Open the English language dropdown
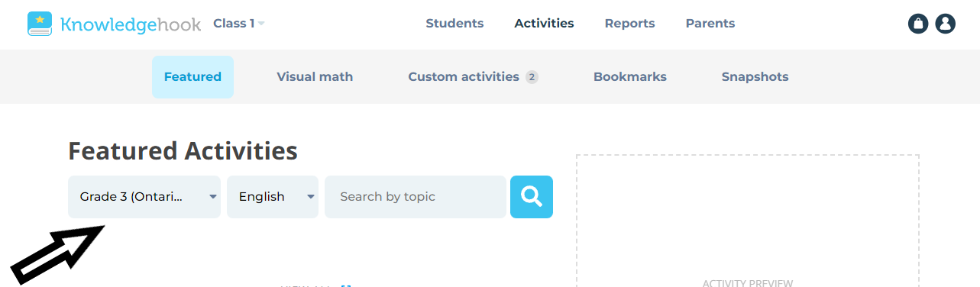The width and height of the screenshot is (980, 287). 273,197
